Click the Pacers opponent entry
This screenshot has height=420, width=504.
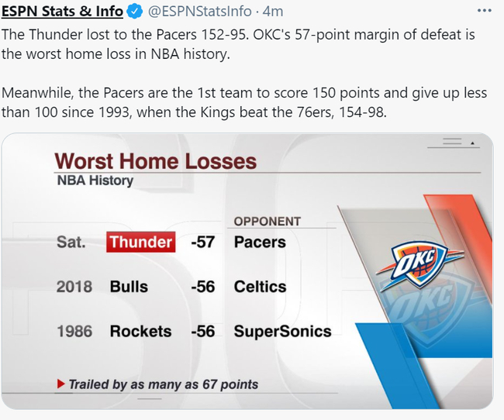point(260,242)
